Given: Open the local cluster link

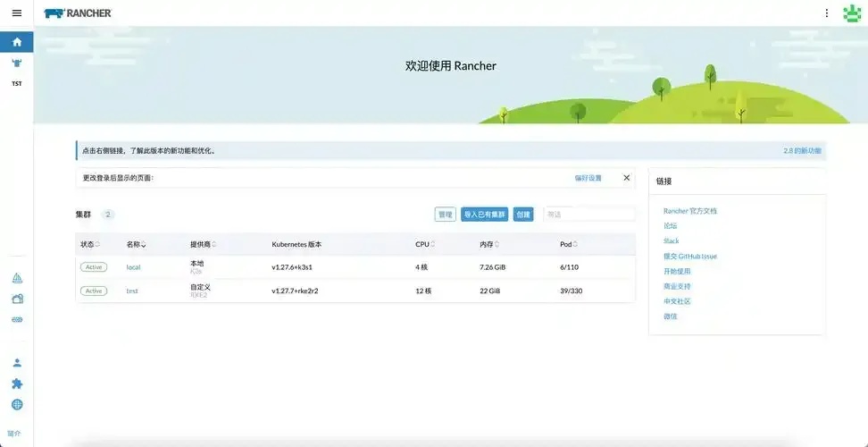Looking at the screenshot, I should (x=133, y=267).
